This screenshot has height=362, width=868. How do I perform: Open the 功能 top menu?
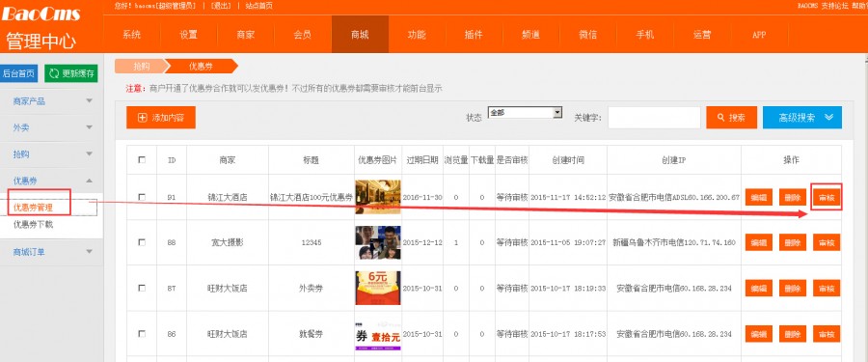[417, 35]
